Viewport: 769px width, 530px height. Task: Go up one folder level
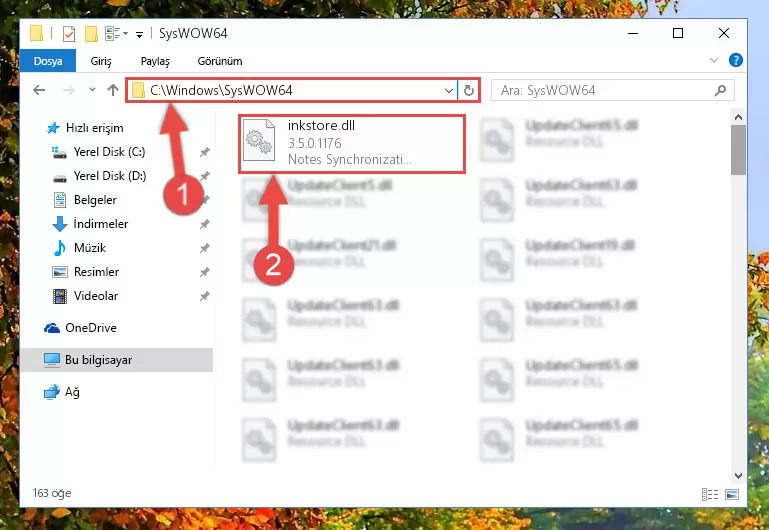click(113, 90)
